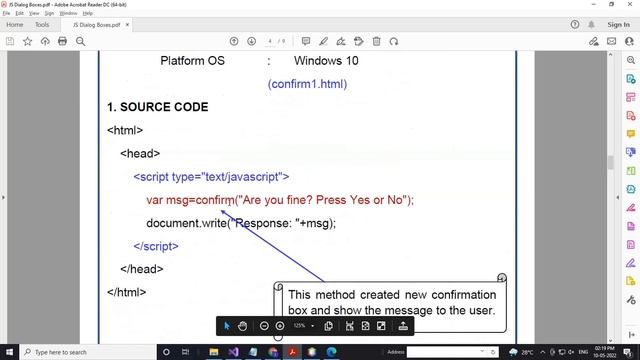
Task: Click the Save file icon
Action: 10,41
